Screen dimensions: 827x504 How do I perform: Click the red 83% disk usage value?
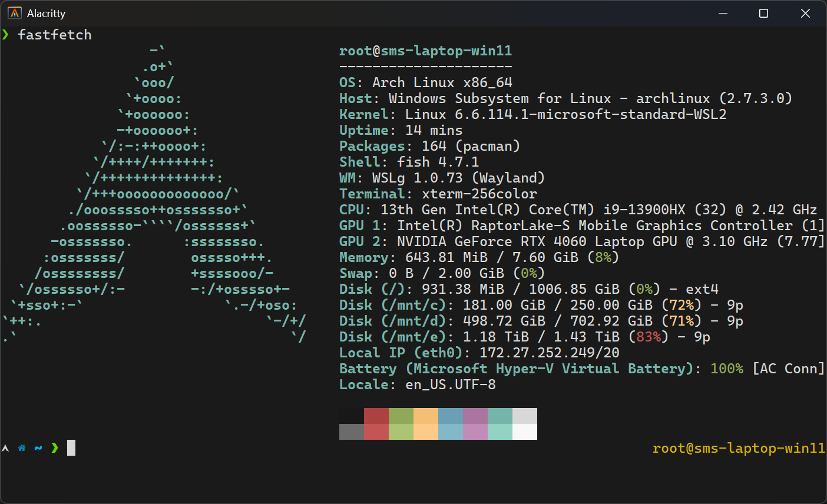pyautogui.click(x=649, y=337)
